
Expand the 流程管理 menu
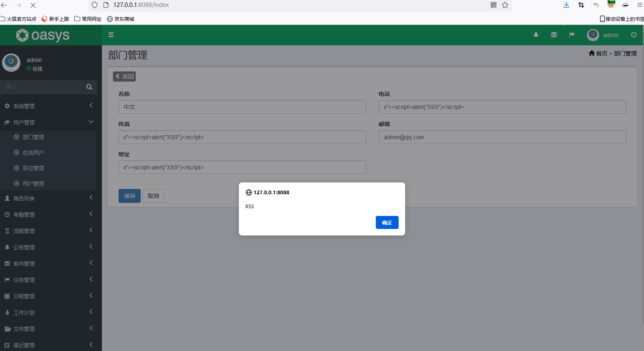click(x=48, y=231)
